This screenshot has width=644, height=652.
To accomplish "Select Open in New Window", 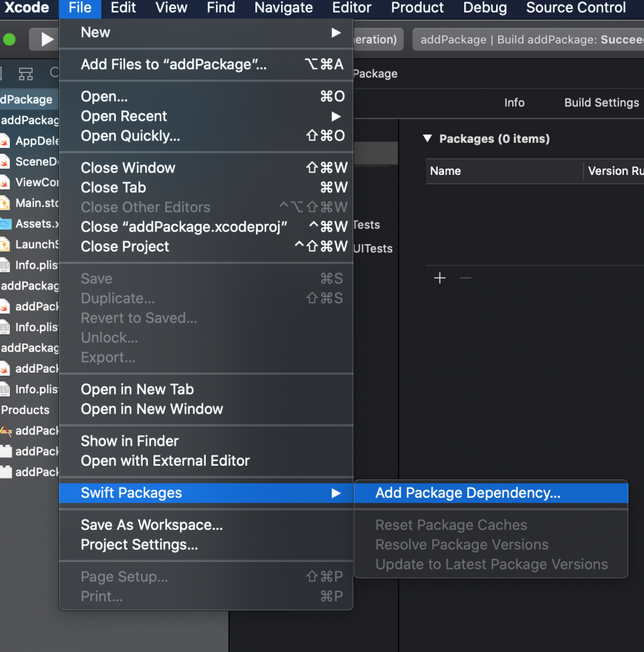I will (x=206, y=409).
